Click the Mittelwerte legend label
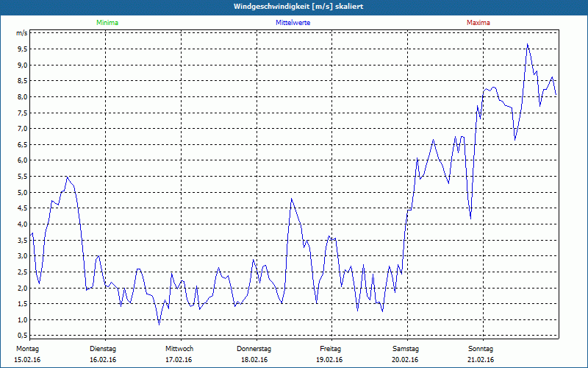588x368 pixels. 293,23
